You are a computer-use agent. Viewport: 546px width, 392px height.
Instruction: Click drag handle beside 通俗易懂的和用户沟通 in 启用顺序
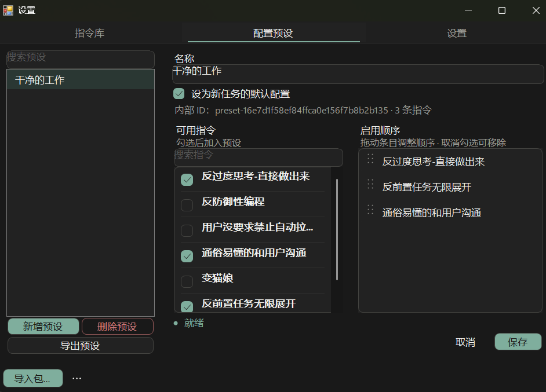[x=370, y=210]
